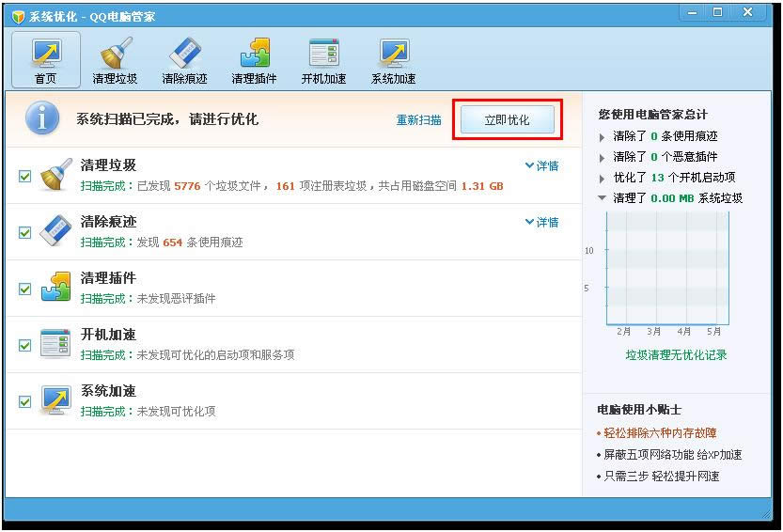
Task: Click the 您使用电脑管家总计 heading
Action: click(653, 115)
